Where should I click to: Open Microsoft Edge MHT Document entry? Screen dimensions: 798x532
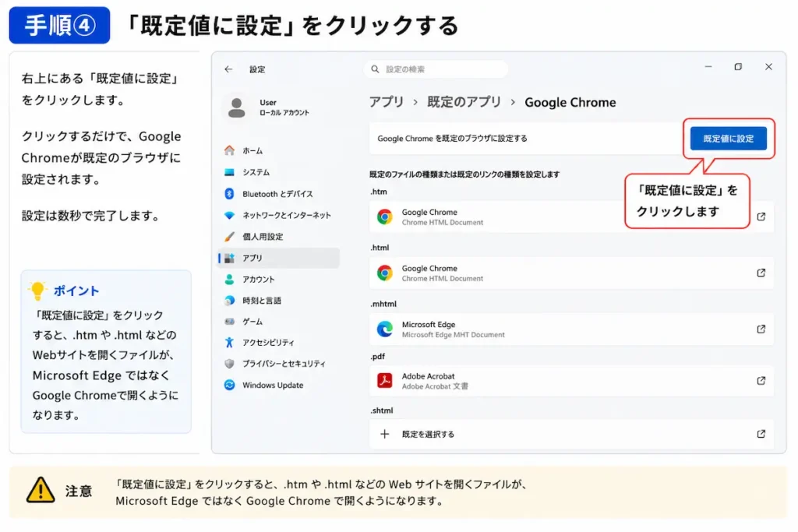tap(571, 329)
